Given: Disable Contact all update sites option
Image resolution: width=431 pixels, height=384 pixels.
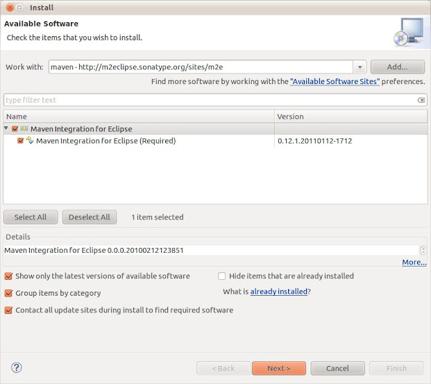Looking at the screenshot, I should 9,310.
